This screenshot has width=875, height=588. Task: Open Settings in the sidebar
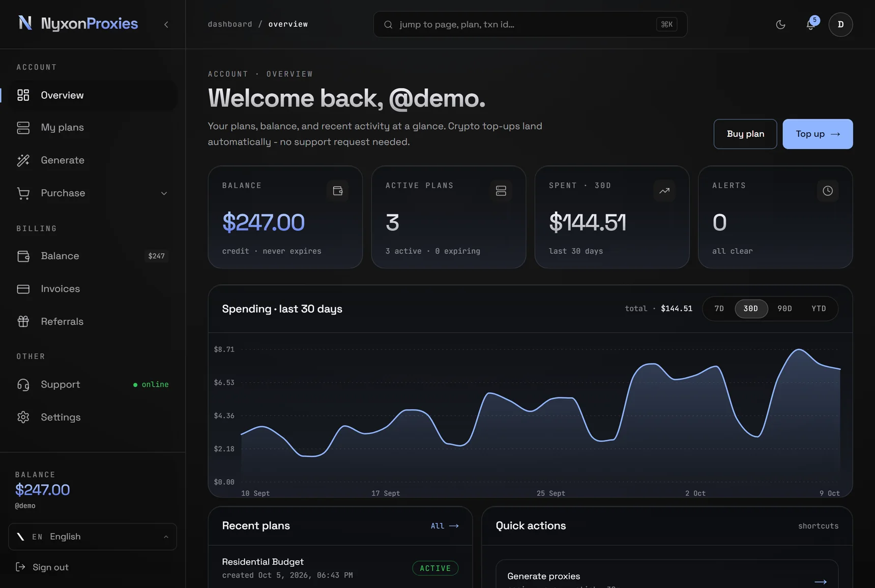(93, 417)
